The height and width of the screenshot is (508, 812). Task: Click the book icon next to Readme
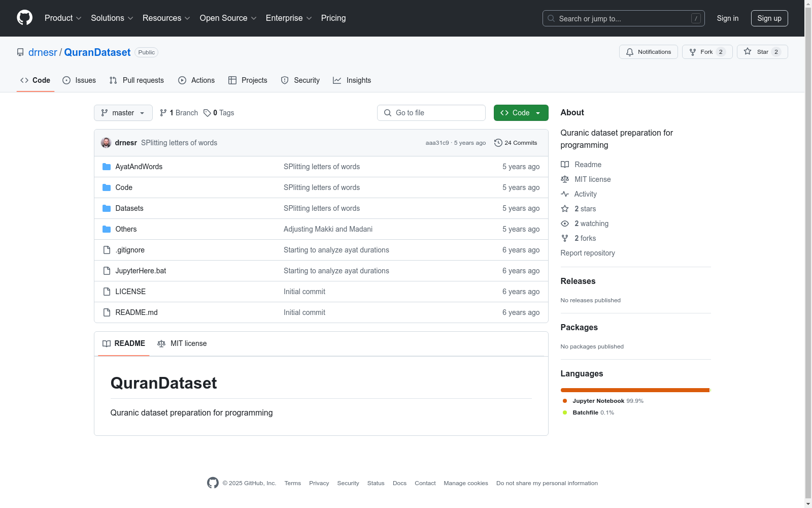tap(565, 165)
